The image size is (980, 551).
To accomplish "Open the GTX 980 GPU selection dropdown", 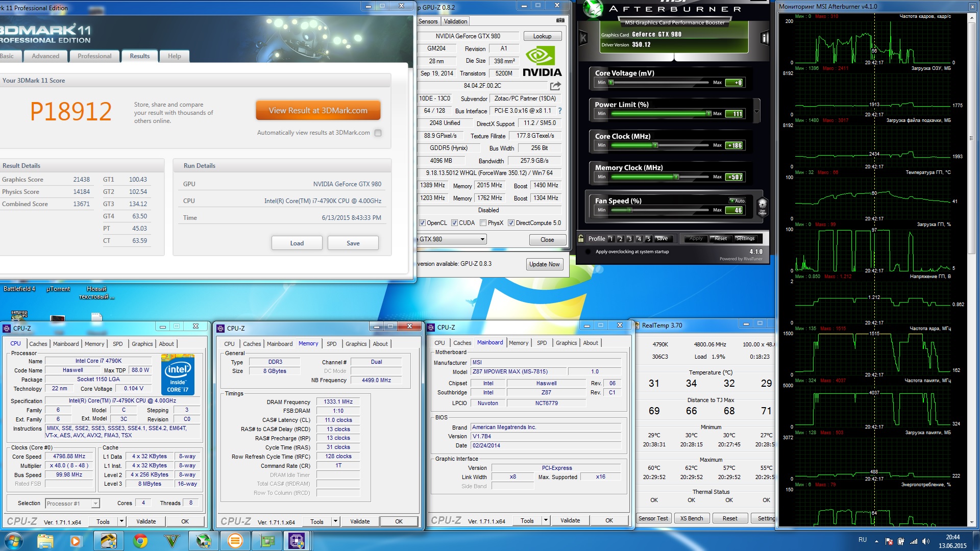I will [x=482, y=239].
